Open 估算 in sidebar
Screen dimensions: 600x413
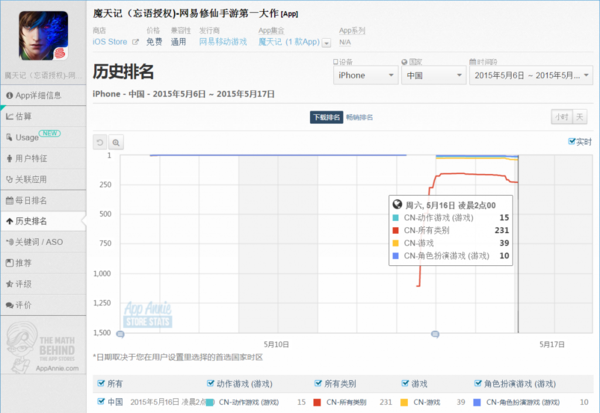pos(43,116)
